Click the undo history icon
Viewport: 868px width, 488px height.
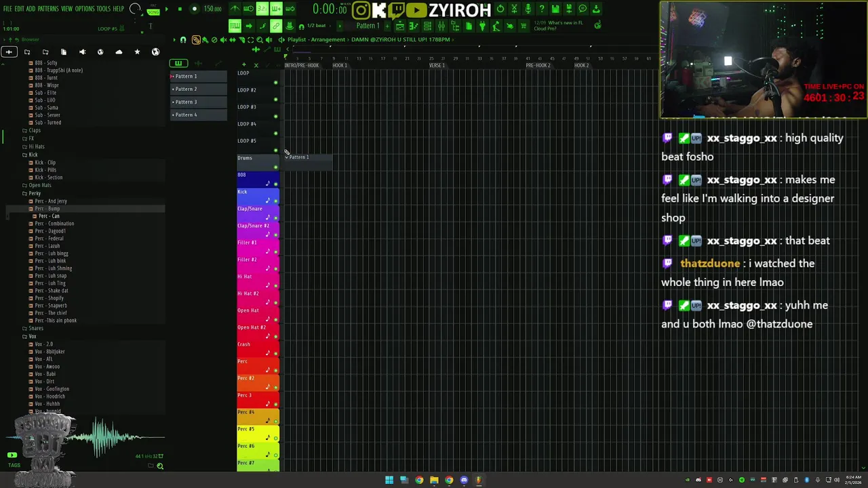[500, 9]
